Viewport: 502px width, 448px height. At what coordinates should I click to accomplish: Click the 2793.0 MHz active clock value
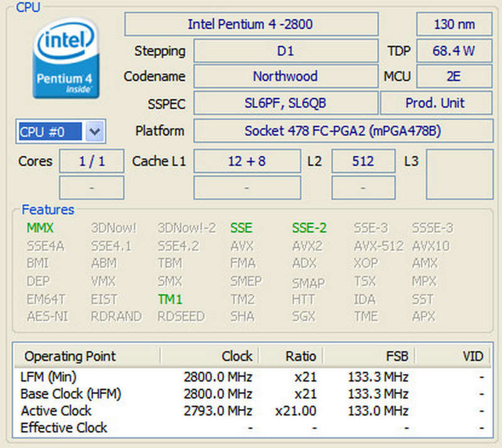point(218,411)
